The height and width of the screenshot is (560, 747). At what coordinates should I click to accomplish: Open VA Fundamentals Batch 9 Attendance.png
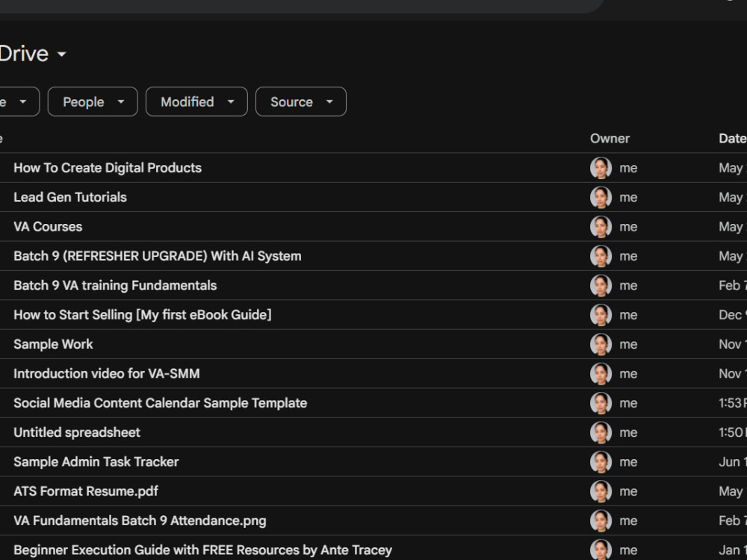tap(140, 520)
